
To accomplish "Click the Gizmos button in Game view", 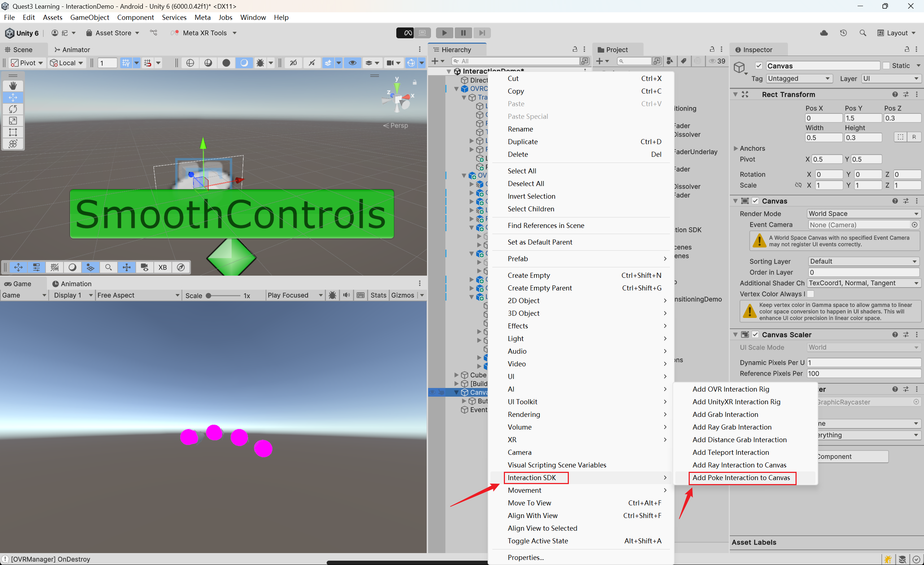I will pos(402,295).
